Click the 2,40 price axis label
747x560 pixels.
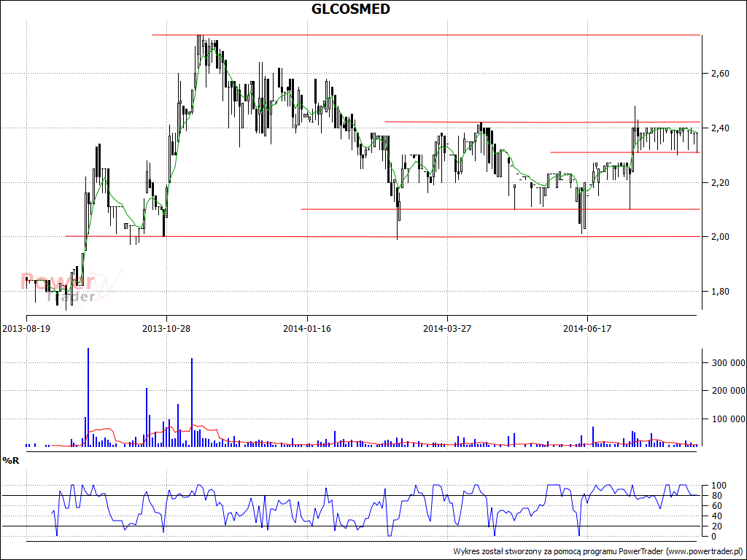(x=720, y=128)
